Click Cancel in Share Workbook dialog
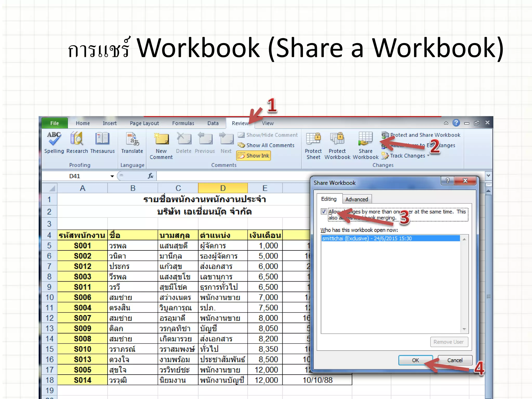The height and width of the screenshot is (399, 532). point(455,360)
